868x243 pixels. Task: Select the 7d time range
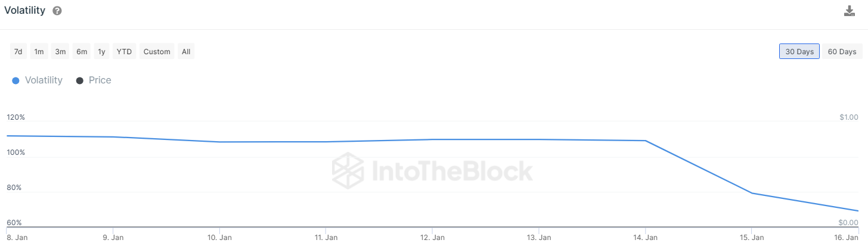(x=18, y=52)
